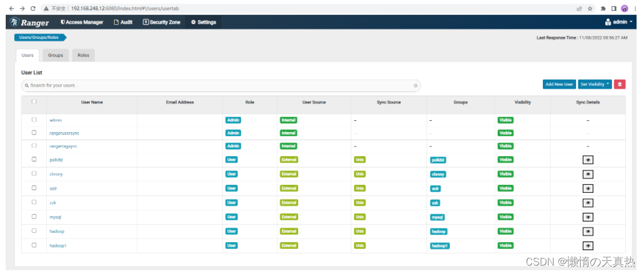Click the Visibility column header
The height and width of the screenshot is (273, 644).
pos(523,102)
